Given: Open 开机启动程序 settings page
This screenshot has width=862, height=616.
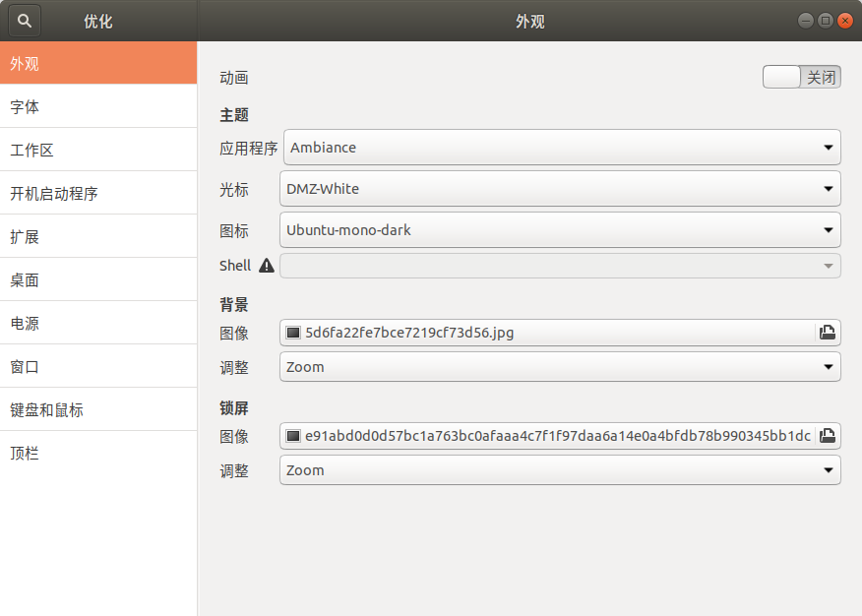Looking at the screenshot, I should pyautogui.click(x=98, y=193).
